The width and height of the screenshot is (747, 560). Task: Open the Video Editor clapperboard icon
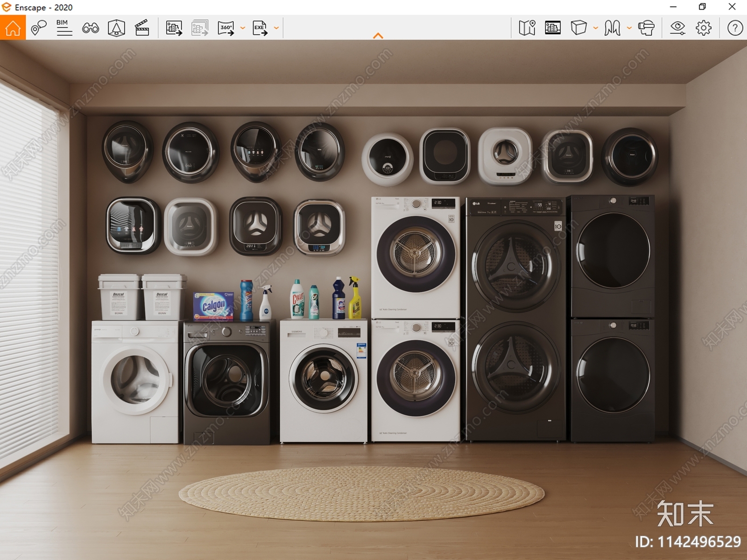142,28
